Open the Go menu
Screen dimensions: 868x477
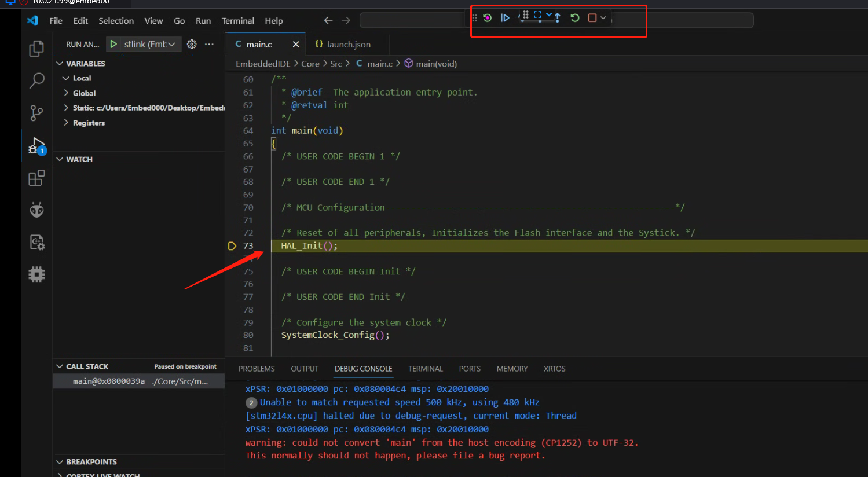click(180, 21)
